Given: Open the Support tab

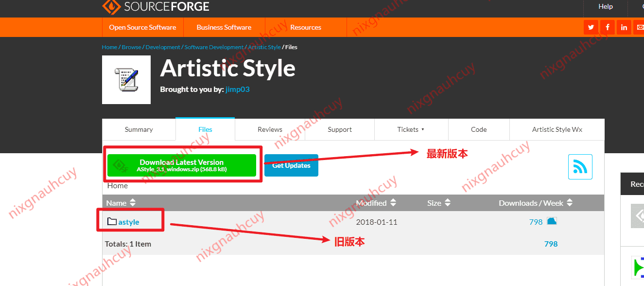Looking at the screenshot, I should [x=340, y=129].
